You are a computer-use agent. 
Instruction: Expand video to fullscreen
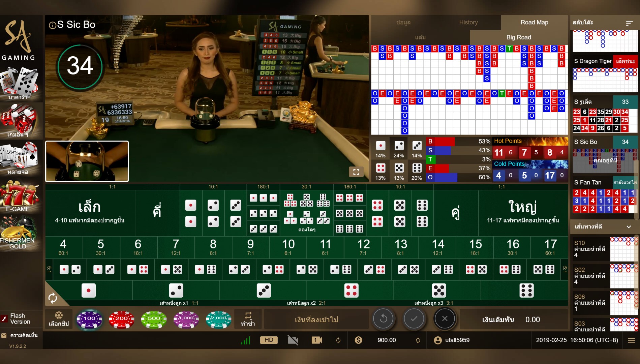(356, 172)
